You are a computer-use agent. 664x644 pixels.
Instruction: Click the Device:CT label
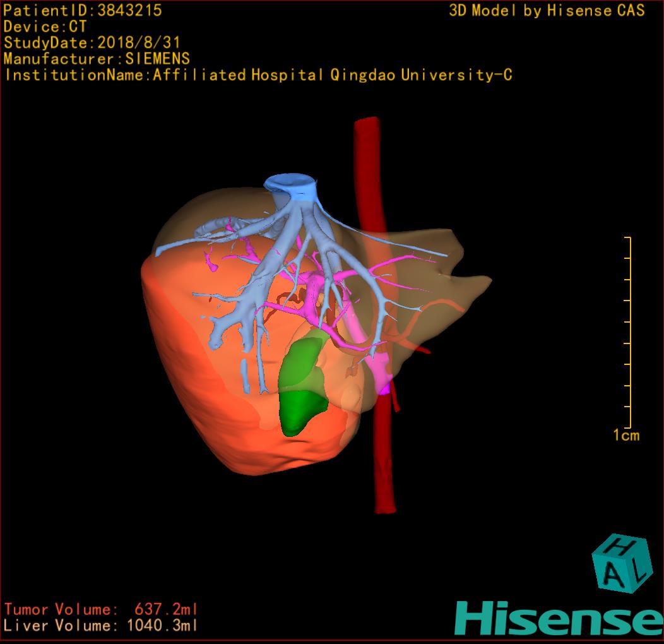click(x=45, y=27)
